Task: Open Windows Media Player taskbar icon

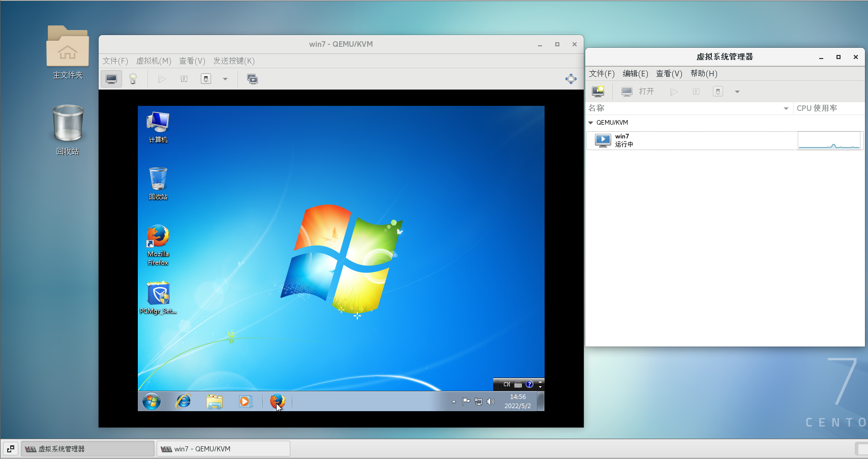Action: [245, 401]
